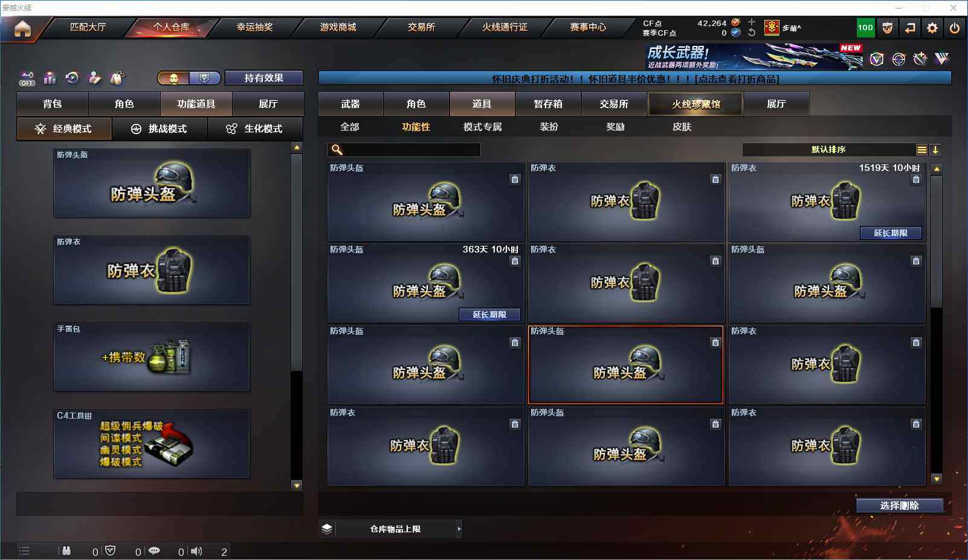Click the item list vertical scrollbar

pos(937,324)
